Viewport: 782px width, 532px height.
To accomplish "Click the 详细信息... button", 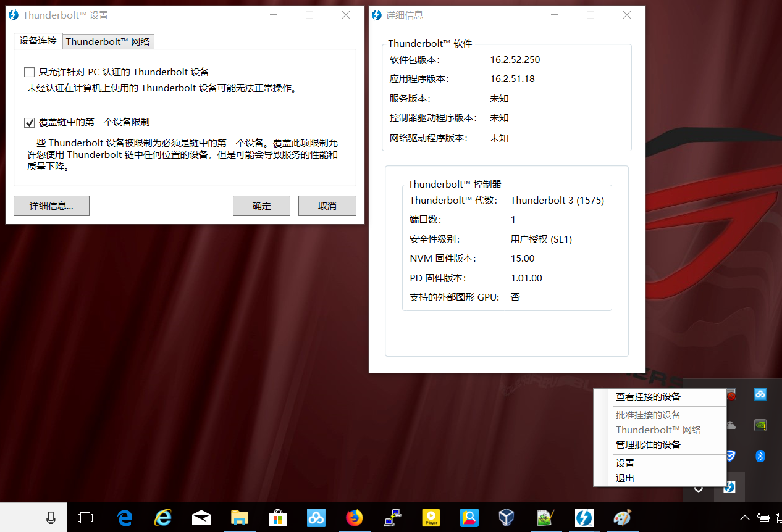I will point(51,206).
